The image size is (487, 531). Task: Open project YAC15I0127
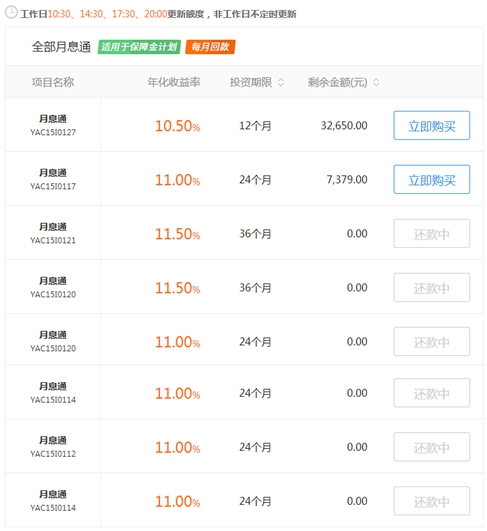(53, 132)
